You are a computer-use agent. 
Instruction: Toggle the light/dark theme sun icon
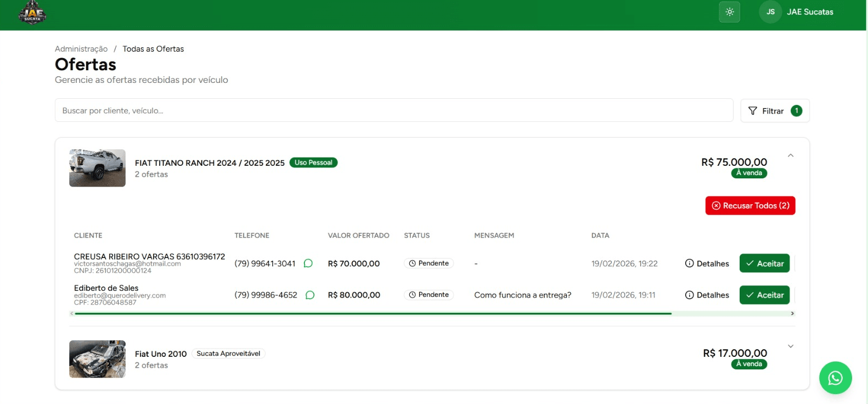click(x=729, y=12)
